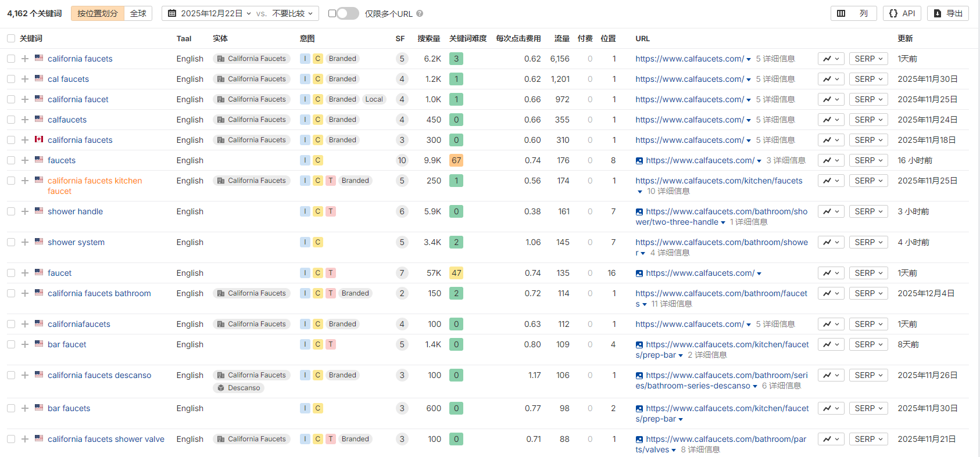Show trend chart for 'bar faucets'
The image size is (980, 457).
(831, 408)
